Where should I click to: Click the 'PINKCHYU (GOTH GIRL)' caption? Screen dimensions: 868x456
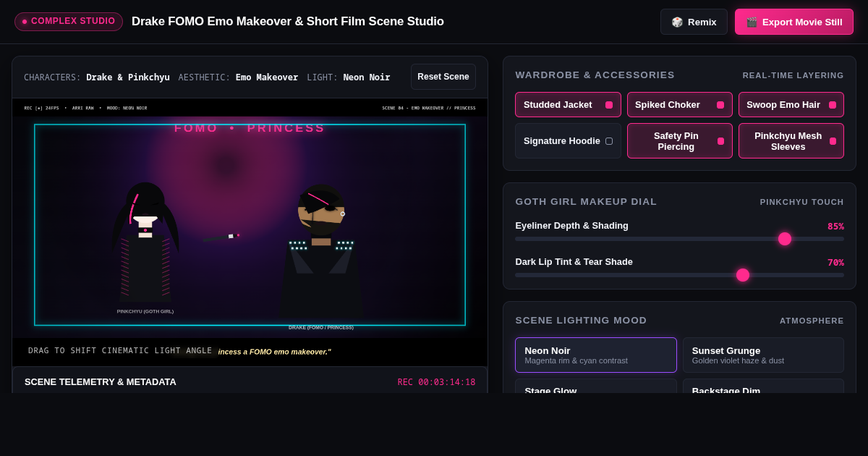145,311
